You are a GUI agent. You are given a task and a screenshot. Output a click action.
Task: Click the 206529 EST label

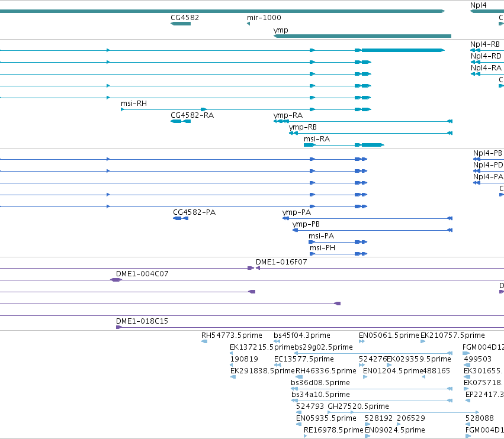(x=411, y=418)
